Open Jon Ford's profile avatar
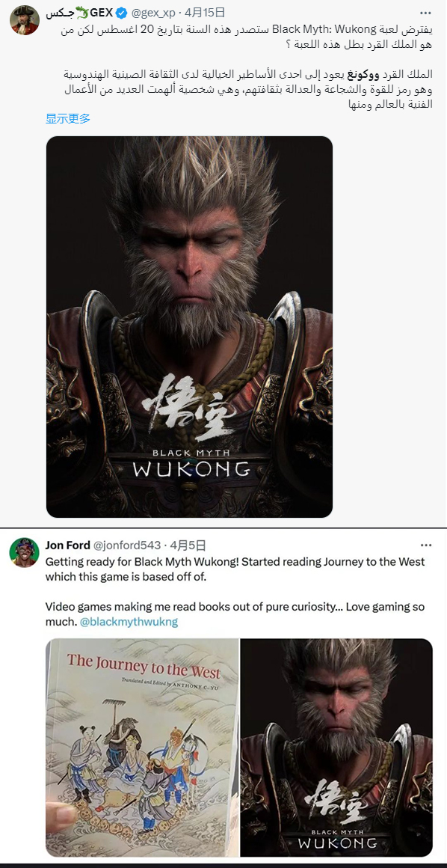Viewport: 447px width, 868px height. pos(25,552)
